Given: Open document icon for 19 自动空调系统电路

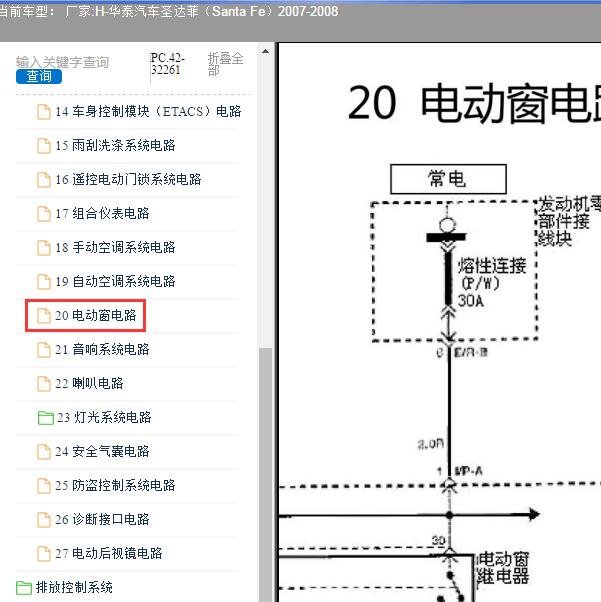Looking at the screenshot, I should point(44,282).
